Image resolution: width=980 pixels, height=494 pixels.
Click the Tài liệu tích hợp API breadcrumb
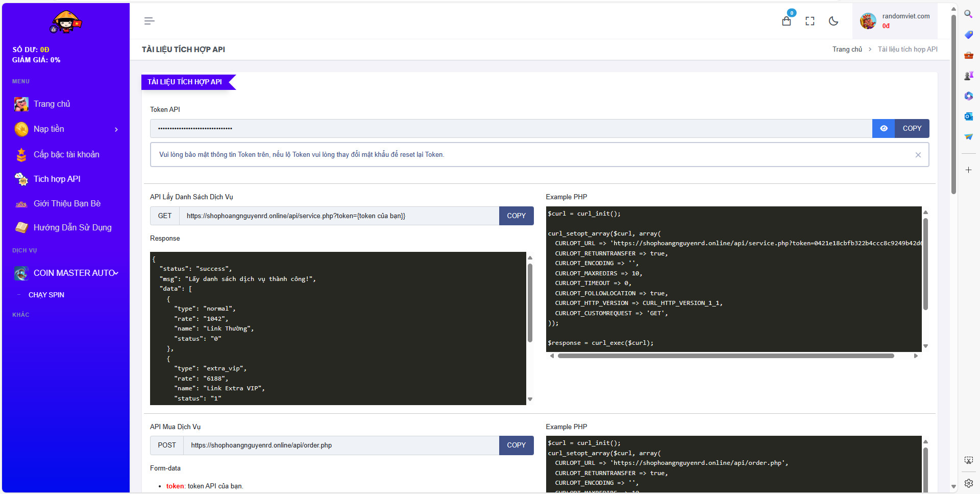(908, 50)
